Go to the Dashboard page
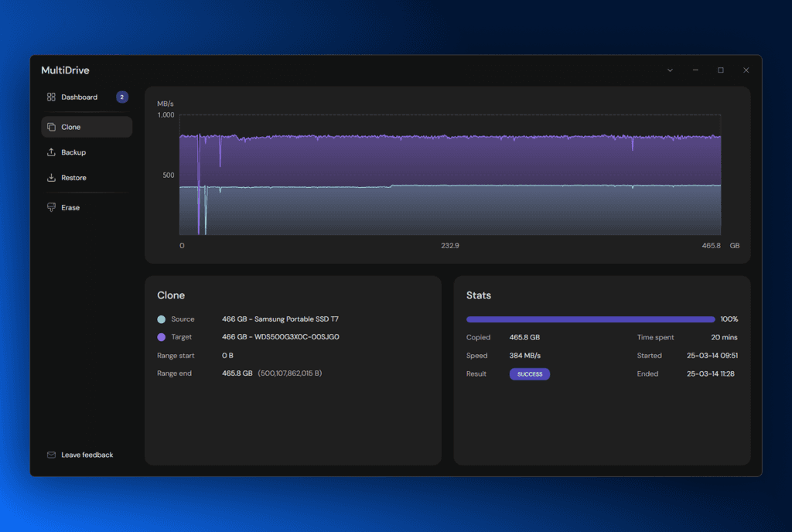 pos(80,97)
